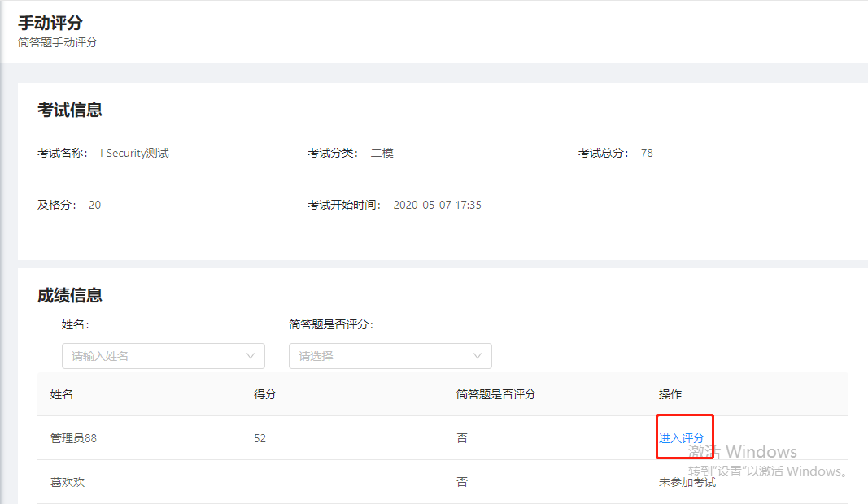Screen dimensions: 868x504
Task: Open 进入评分 link for 管理员88
Action: [681, 438]
